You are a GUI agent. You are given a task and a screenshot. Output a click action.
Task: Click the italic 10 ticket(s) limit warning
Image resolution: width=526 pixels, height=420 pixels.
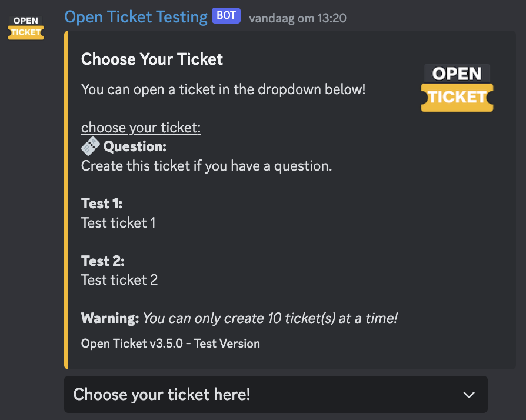click(x=270, y=318)
